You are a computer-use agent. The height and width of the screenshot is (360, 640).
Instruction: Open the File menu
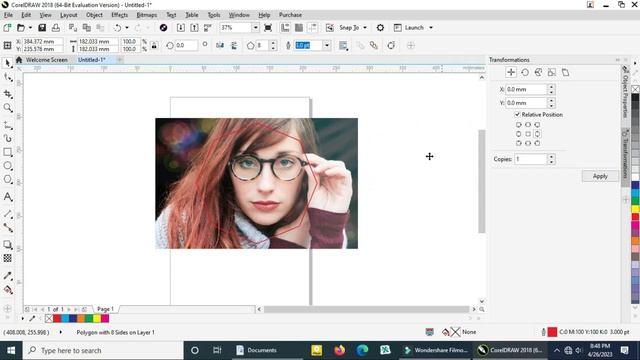[x=8, y=15]
